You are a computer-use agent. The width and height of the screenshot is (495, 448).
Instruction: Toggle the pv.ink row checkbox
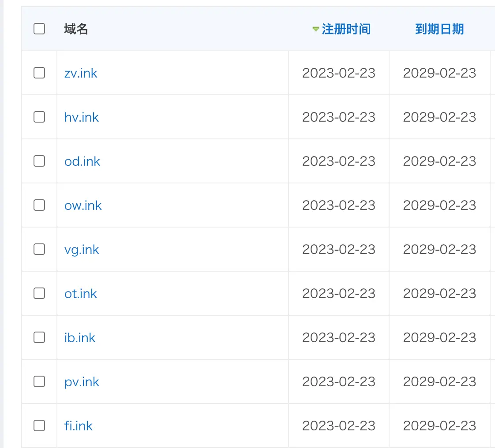click(39, 382)
